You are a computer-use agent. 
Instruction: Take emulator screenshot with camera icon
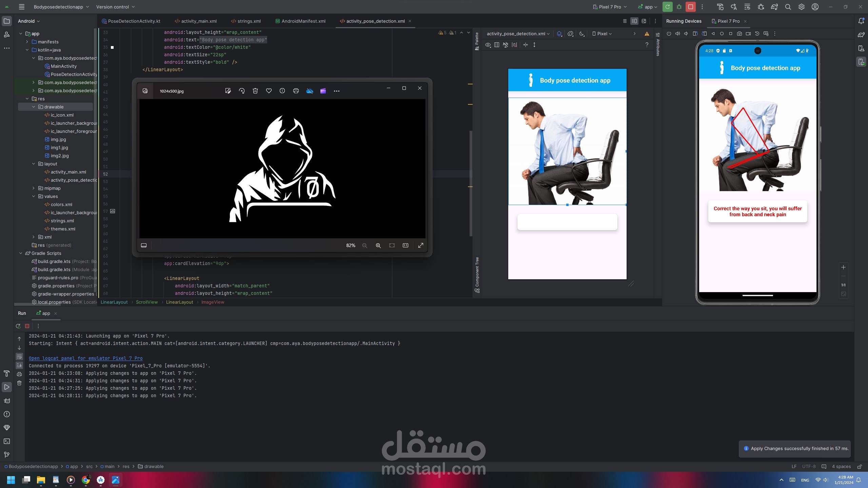739,34
